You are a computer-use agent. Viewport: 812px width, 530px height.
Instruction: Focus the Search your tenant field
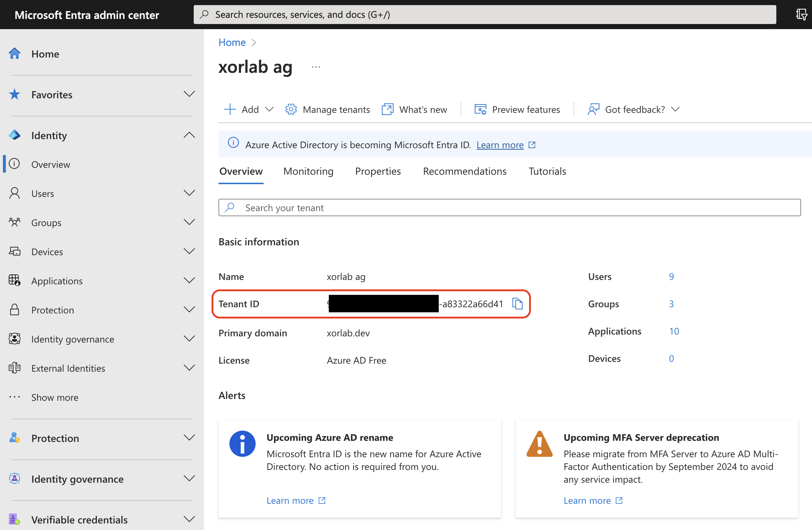(x=509, y=207)
